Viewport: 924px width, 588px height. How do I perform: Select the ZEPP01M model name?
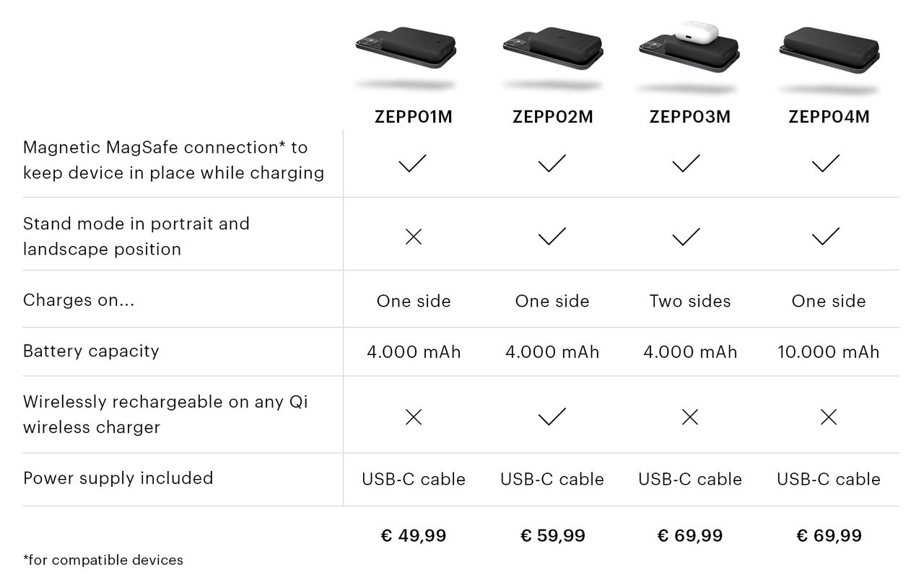coord(414,117)
